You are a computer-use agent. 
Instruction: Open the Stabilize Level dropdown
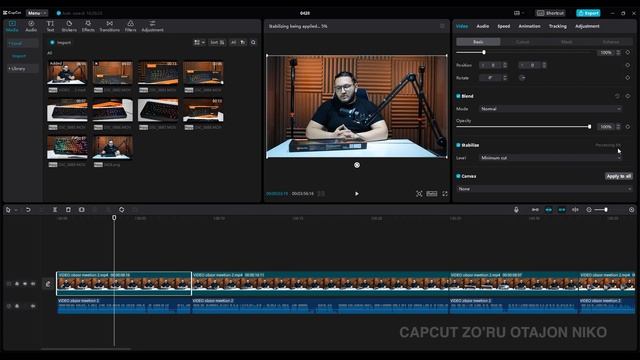pyautogui.click(x=551, y=158)
